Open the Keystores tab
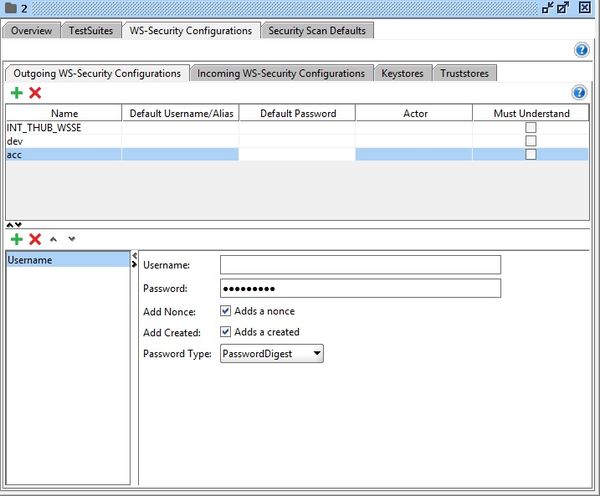The width and height of the screenshot is (600, 496). point(404,73)
